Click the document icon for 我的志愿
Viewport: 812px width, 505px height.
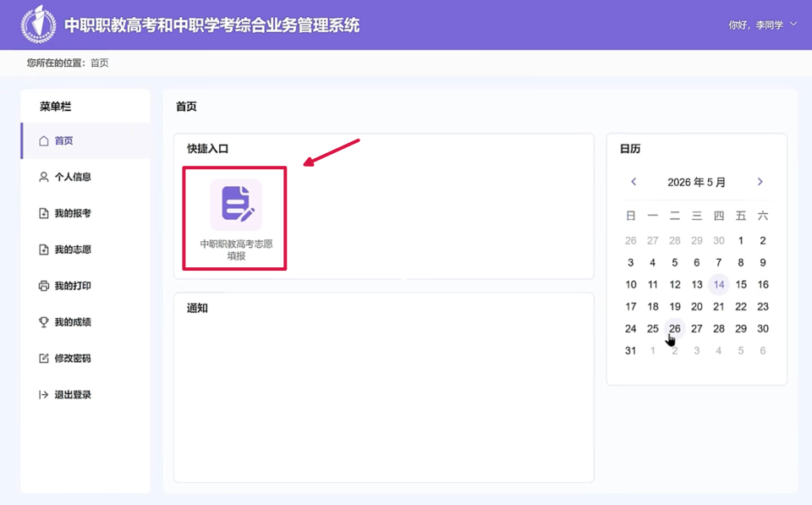pyautogui.click(x=43, y=250)
